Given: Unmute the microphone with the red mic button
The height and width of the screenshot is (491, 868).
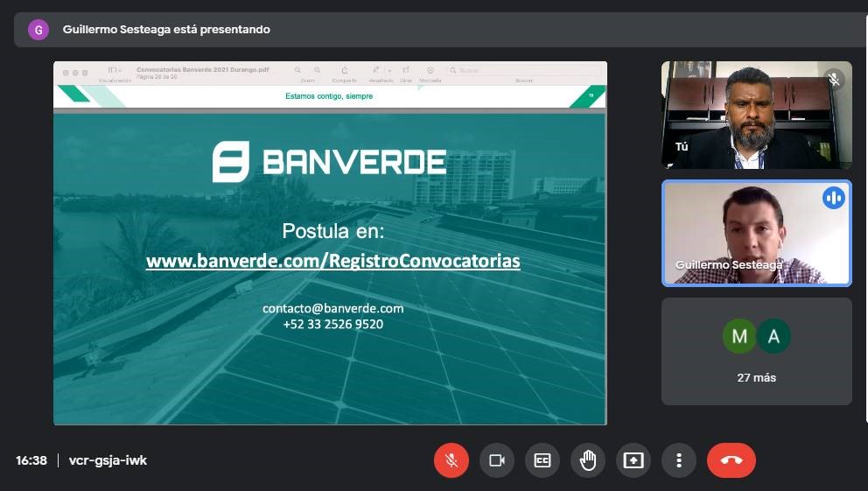Looking at the screenshot, I should (x=451, y=460).
